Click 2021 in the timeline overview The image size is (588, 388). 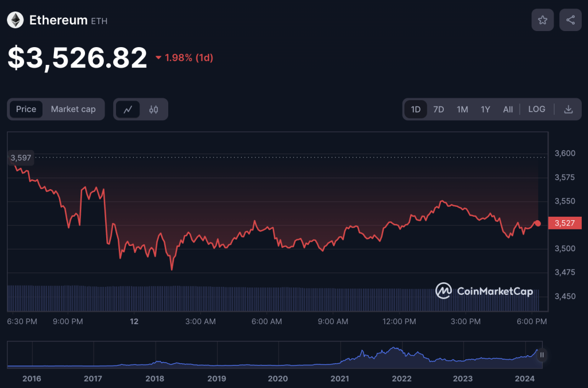point(339,378)
